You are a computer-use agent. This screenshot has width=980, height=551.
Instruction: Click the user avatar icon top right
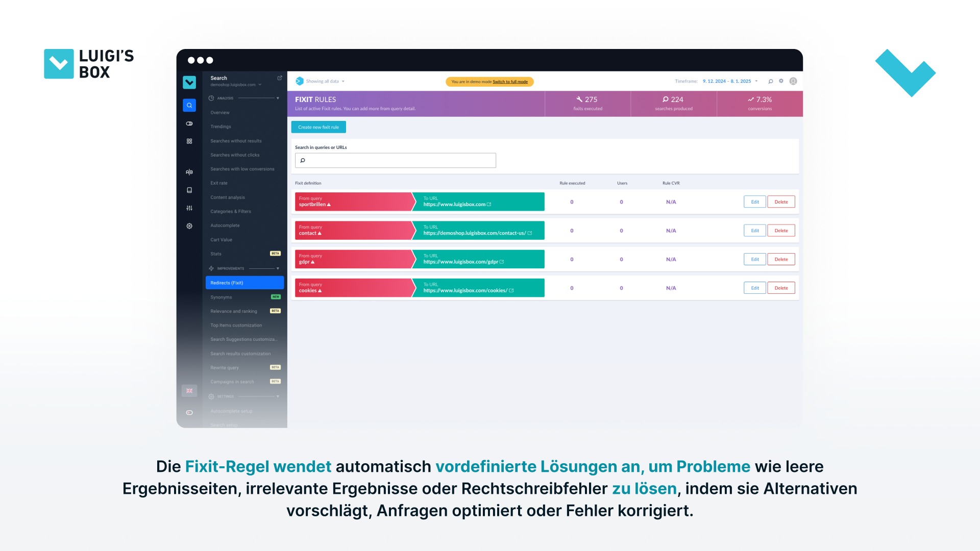coord(793,81)
